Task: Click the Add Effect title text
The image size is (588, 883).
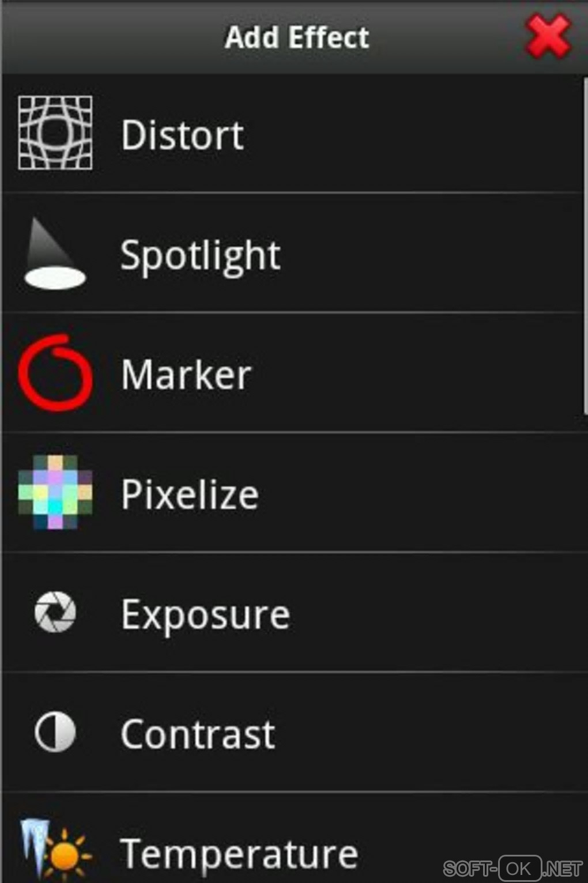Action: 296,37
